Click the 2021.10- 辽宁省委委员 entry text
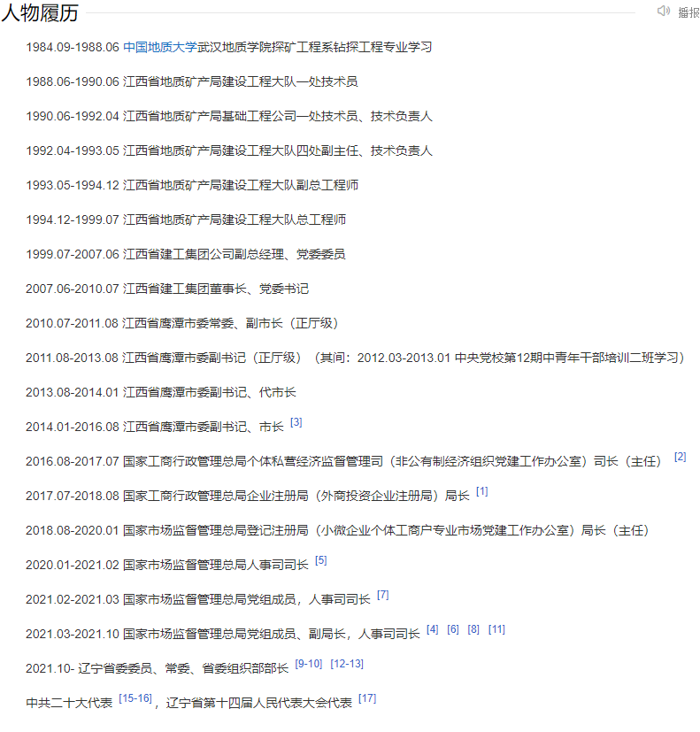The image size is (700, 732). [x=158, y=669]
